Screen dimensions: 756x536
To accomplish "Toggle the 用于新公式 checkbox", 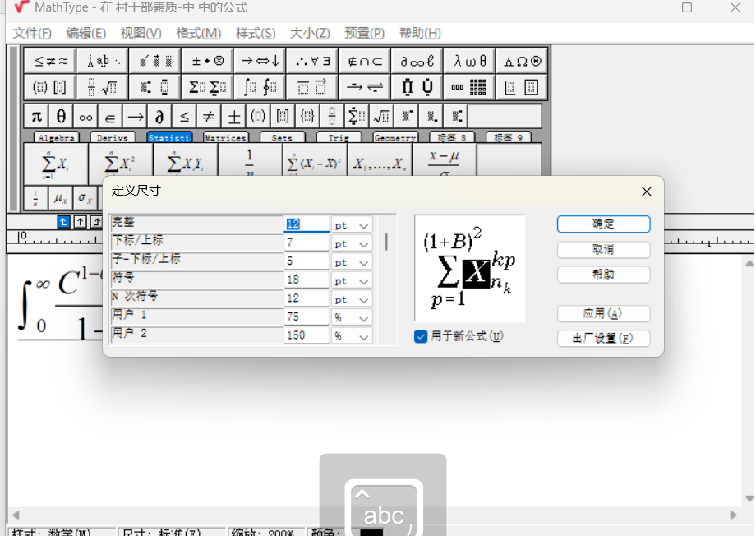I will pos(421,336).
